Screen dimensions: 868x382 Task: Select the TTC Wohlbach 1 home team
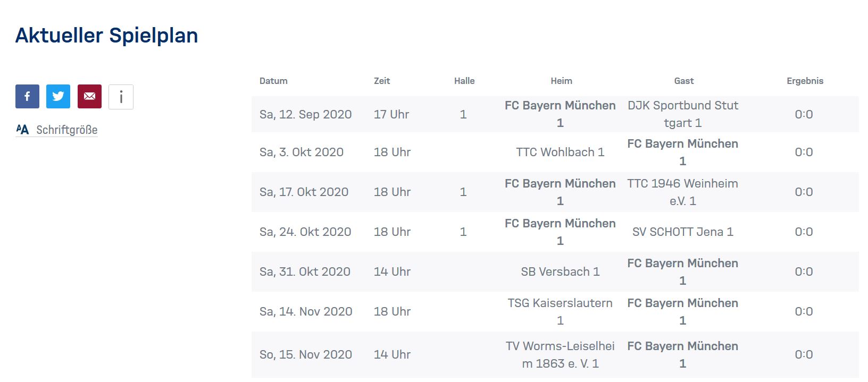(x=560, y=152)
